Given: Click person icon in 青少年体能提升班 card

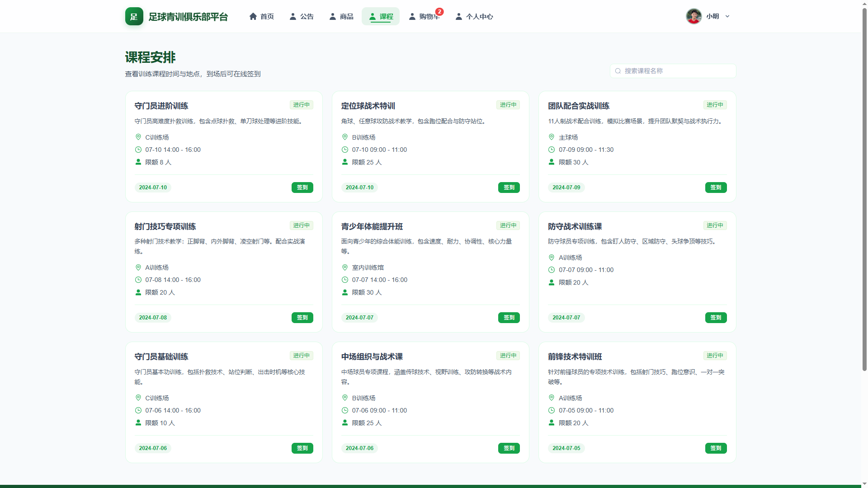Looking at the screenshot, I should pos(345,292).
